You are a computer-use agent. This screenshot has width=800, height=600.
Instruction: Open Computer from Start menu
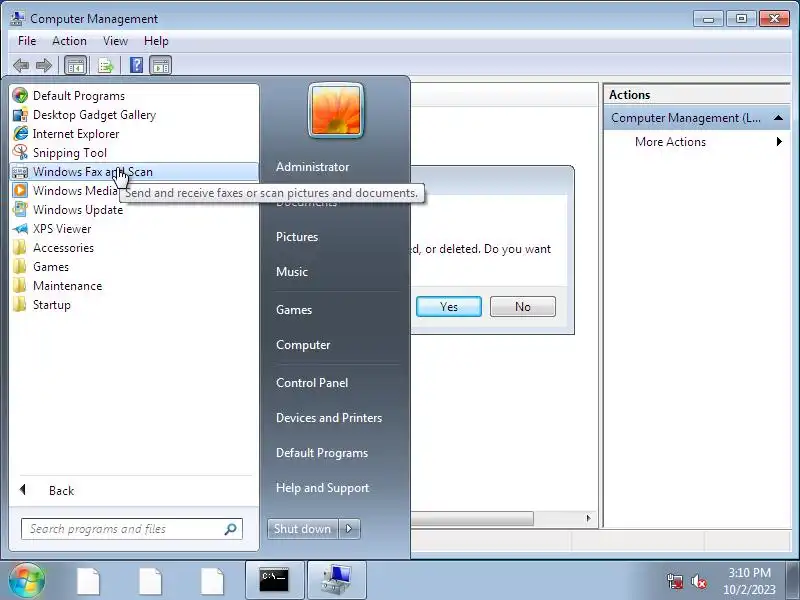point(303,345)
